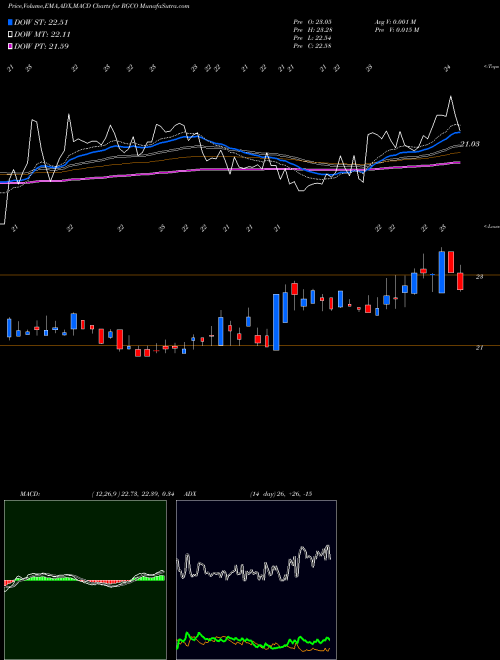Click the 'Pre O: 23.03' open value
The width and height of the screenshot is (500, 660).
[x=313, y=22]
